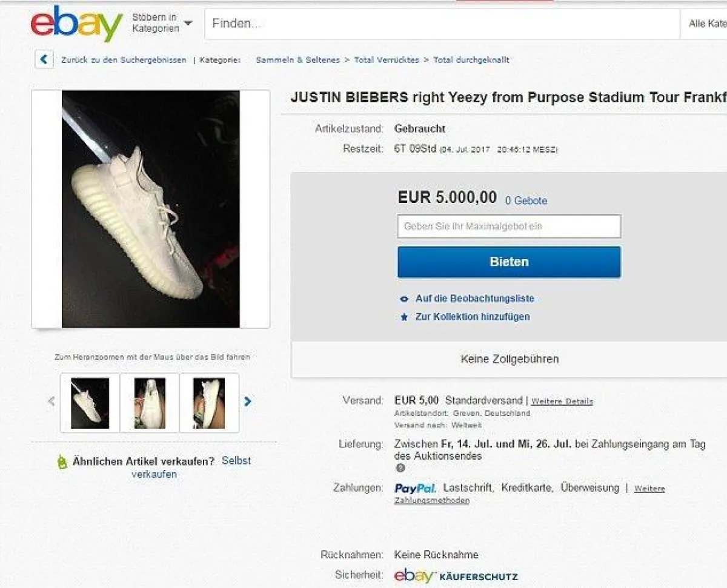Click the eBay logo in the header
The width and height of the screenshot is (727, 588).
tap(76, 24)
